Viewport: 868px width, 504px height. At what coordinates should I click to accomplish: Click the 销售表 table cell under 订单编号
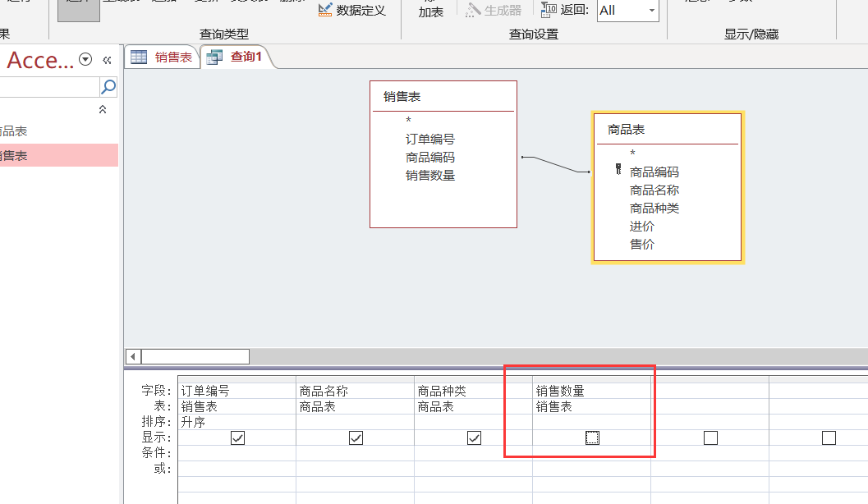point(237,406)
